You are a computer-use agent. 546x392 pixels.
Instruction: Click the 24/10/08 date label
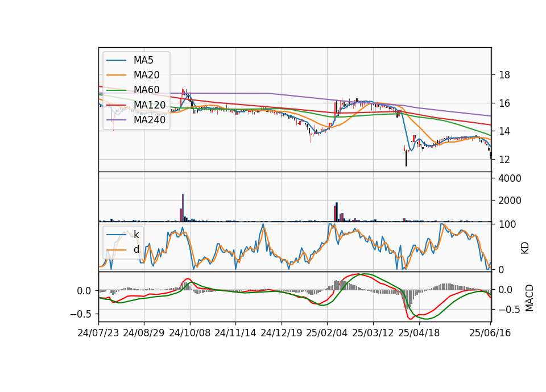[190, 333]
